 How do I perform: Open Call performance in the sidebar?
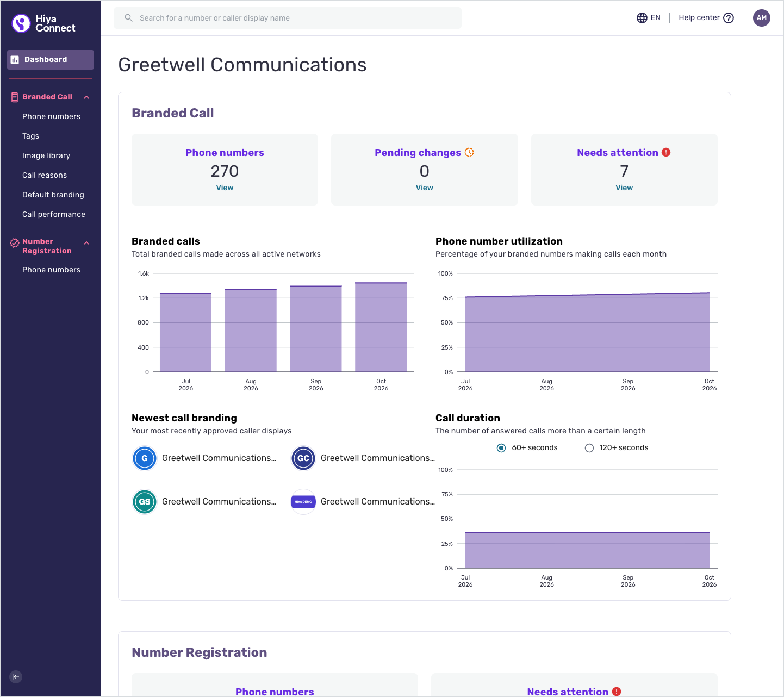click(x=54, y=214)
